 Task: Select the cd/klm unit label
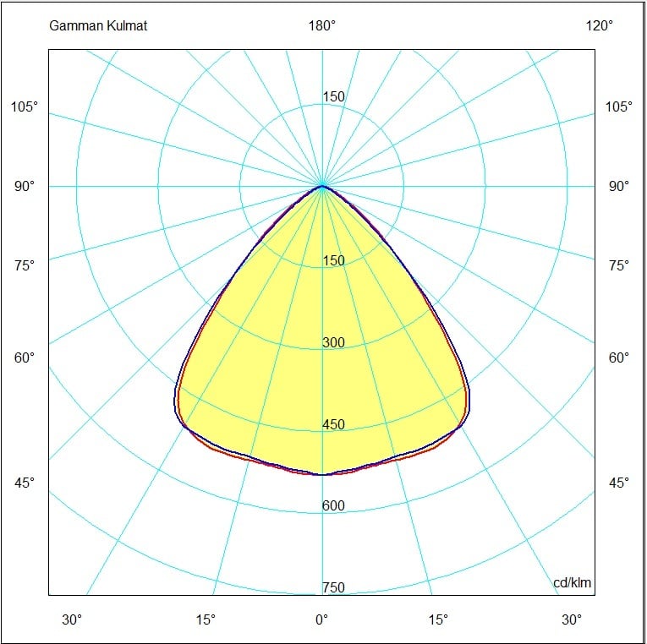tap(573, 583)
